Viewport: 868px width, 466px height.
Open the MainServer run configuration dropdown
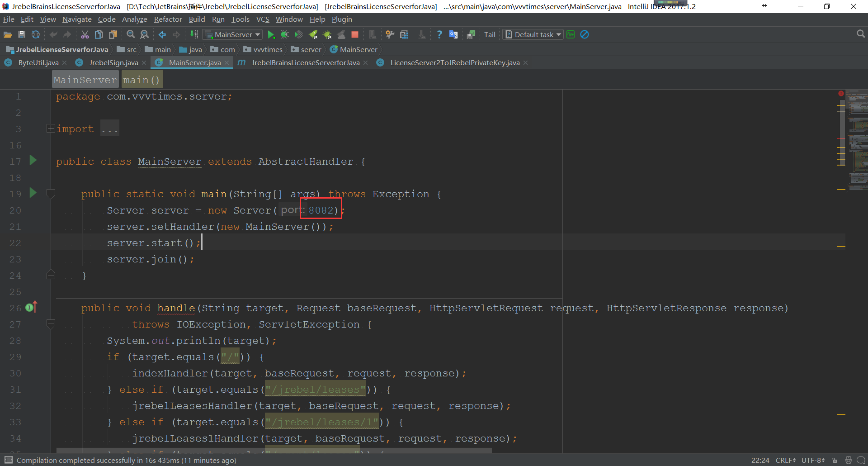233,35
